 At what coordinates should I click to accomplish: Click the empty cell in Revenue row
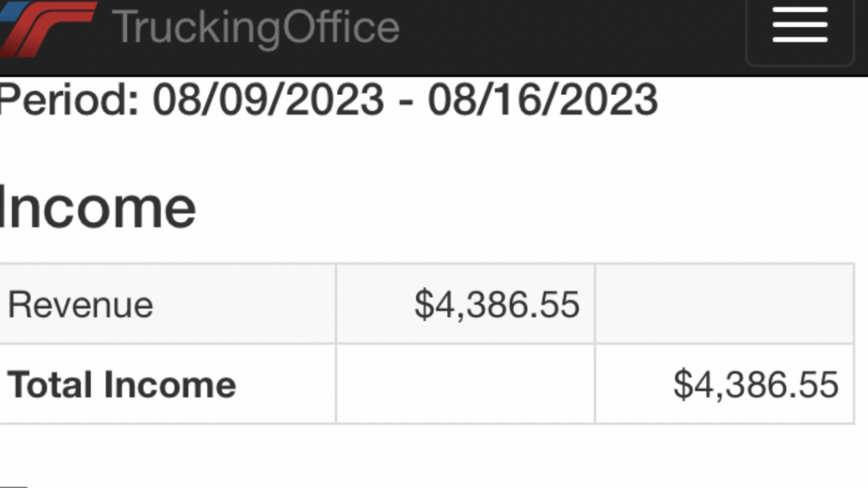point(724,304)
